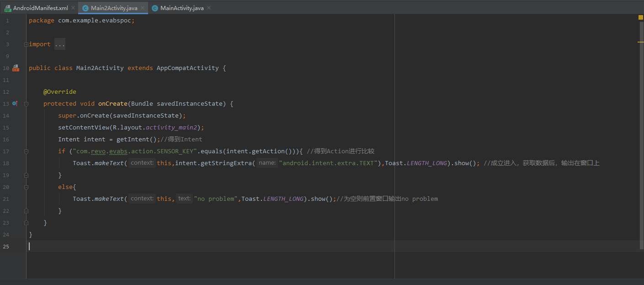Switch to the AndroidManifest.xml tab

pyautogui.click(x=41, y=8)
